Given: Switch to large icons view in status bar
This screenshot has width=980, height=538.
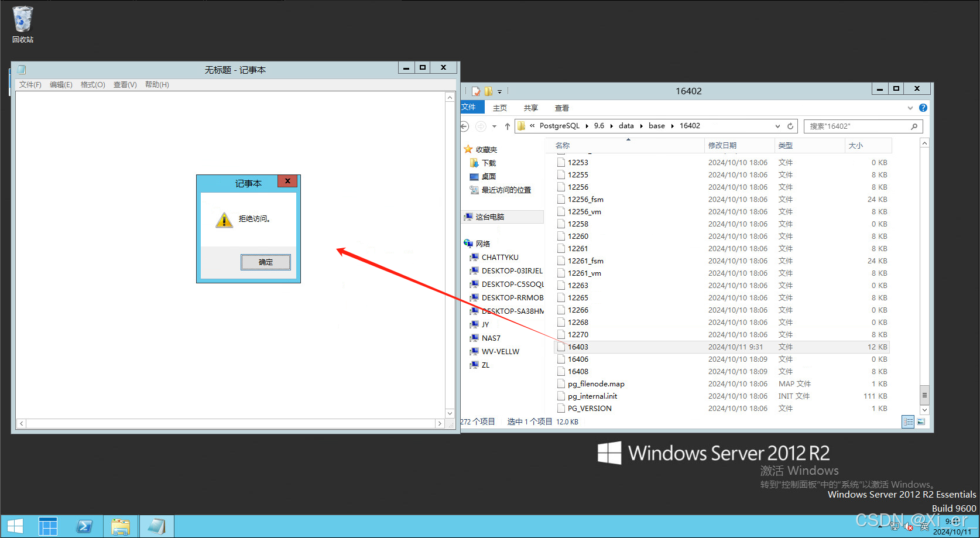Looking at the screenshot, I should [x=921, y=422].
